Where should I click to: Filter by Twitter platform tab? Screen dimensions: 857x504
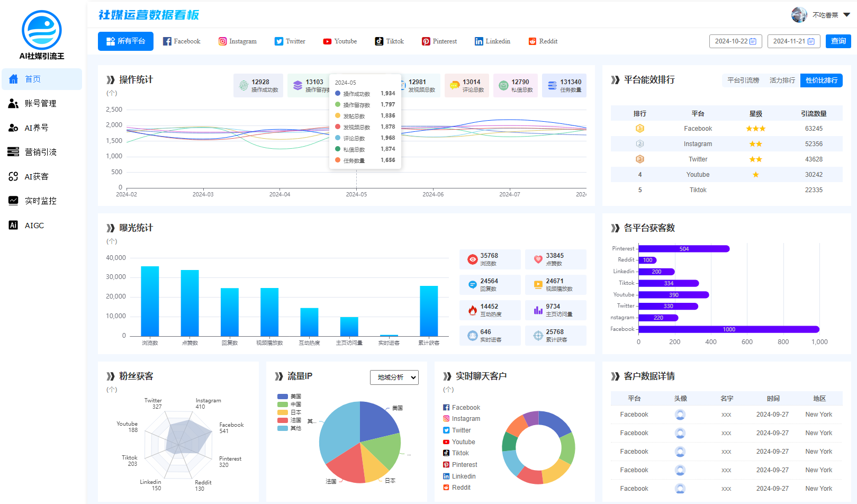pos(290,41)
